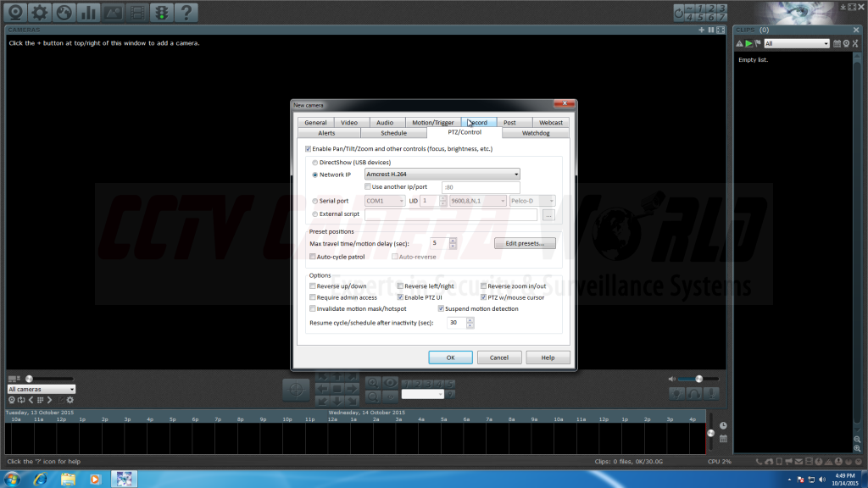Click the plus icon to add camera
Image resolution: width=868 pixels, height=488 pixels.
pos(701,30)
